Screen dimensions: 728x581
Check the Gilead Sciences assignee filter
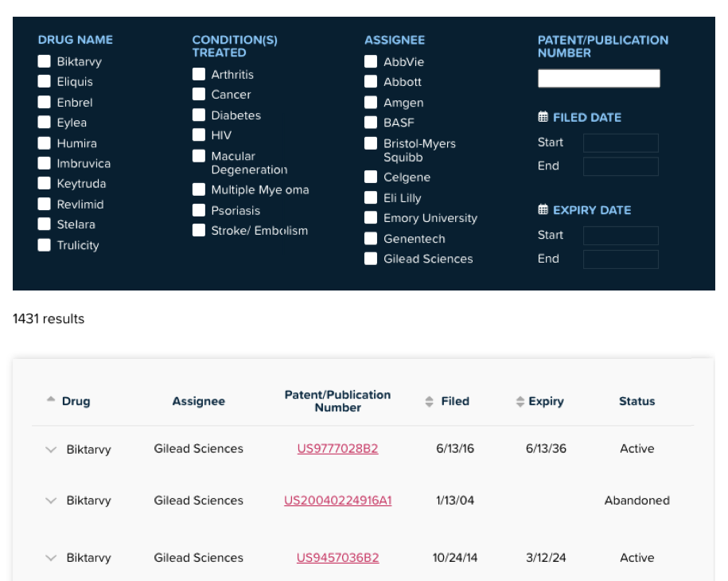point(371,259)
